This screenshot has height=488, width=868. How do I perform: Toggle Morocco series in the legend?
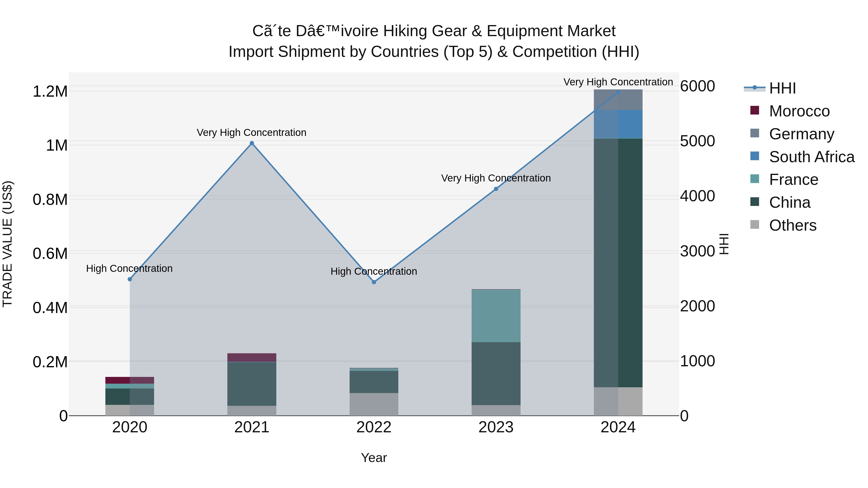pyautogui.click(x=790, y=111)
